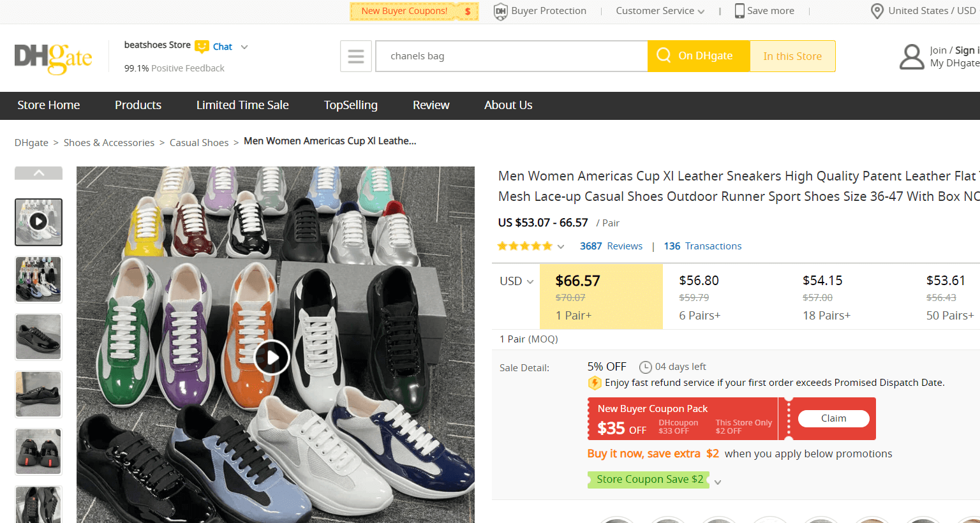The width and height of the screenshot is (980, 523).
Task: Click the search input field
Action: tap(512, 56)
